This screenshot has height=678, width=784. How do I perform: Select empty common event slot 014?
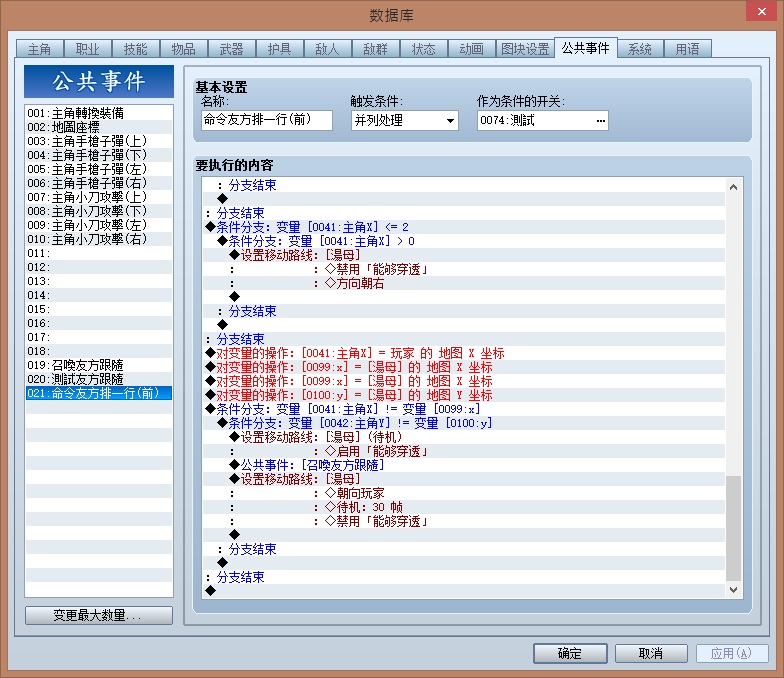click(98, 295)
